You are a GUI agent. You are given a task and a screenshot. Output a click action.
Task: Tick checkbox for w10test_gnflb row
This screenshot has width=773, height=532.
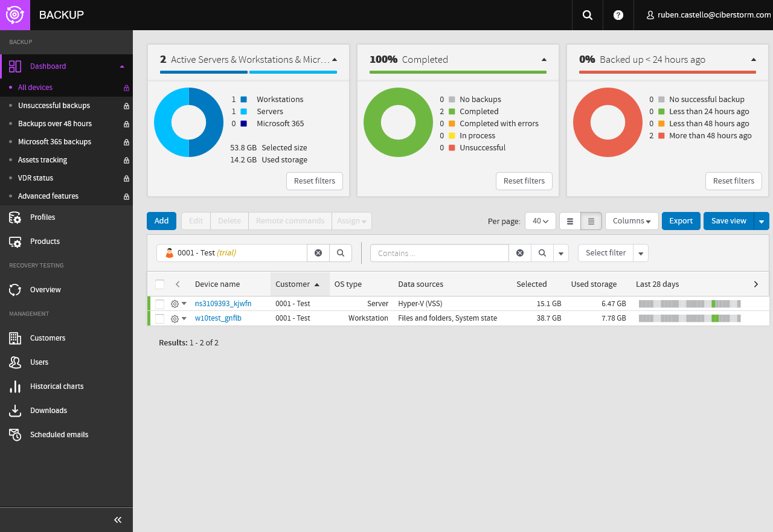pos(159,318)
